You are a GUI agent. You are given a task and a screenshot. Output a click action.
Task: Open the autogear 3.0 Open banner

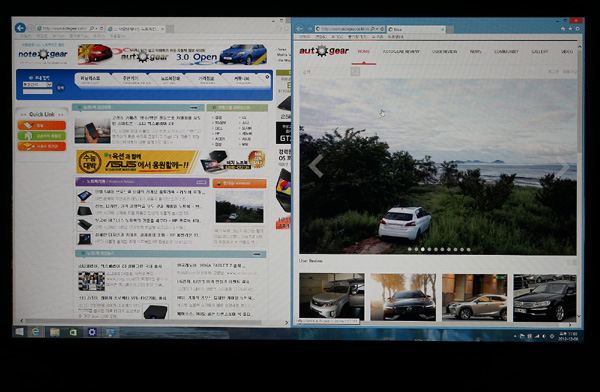coord(172,54)
